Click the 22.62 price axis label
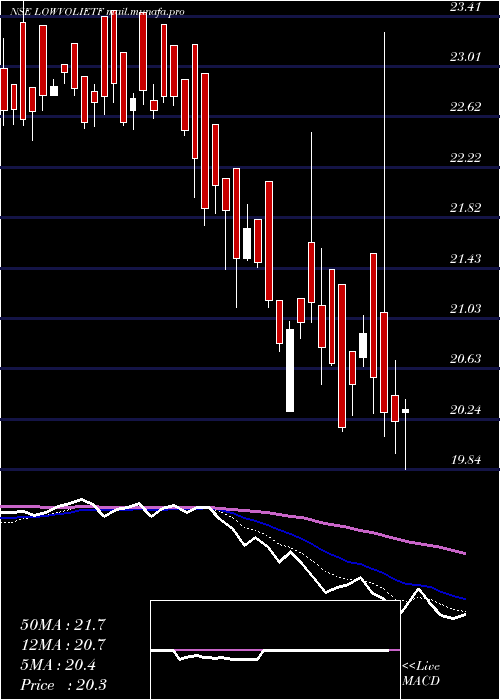The image size is (500, 700). tap(465, 107)
